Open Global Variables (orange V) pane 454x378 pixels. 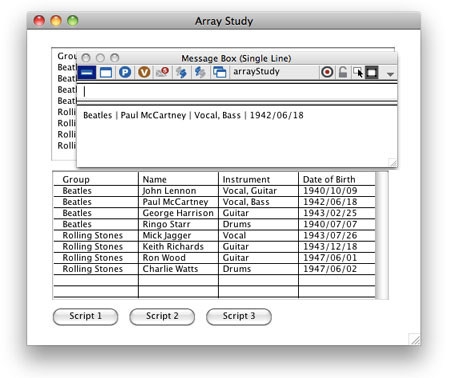pos(144,72)
